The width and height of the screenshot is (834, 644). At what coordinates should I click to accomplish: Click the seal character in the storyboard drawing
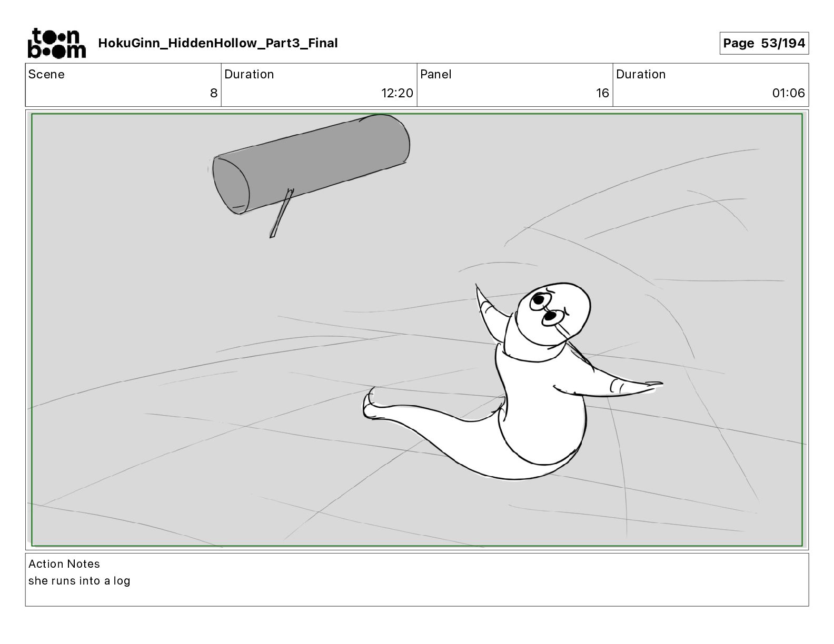coord(512,381)
